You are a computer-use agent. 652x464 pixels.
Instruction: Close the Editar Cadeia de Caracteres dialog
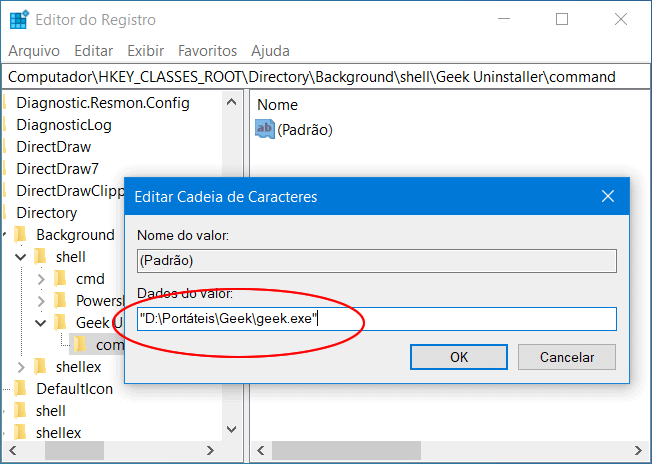click(606, 197)
